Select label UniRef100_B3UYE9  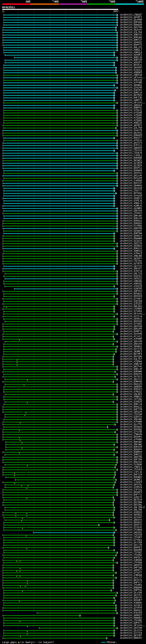131,613
